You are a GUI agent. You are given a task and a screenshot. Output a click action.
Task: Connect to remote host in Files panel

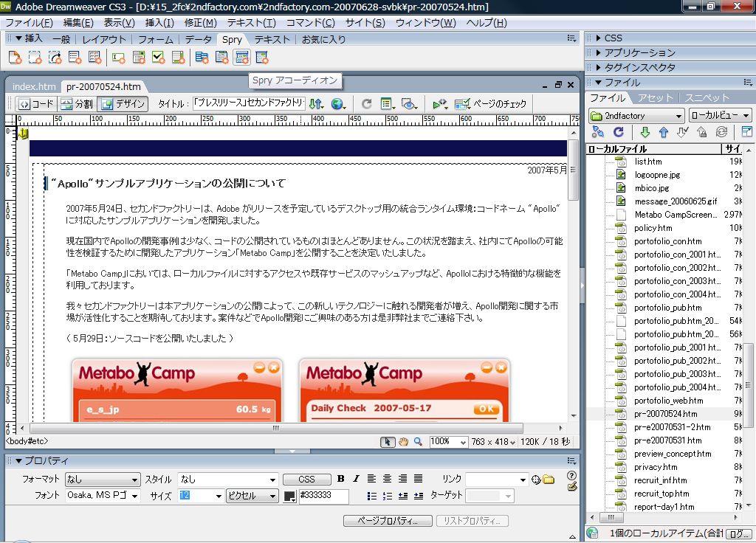point(598,132)
